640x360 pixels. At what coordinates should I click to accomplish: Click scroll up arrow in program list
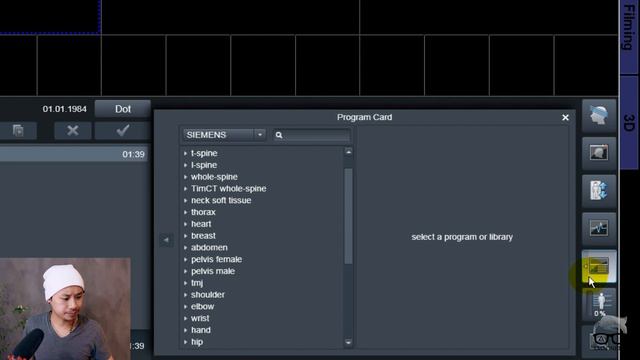[x=348, y=152]
